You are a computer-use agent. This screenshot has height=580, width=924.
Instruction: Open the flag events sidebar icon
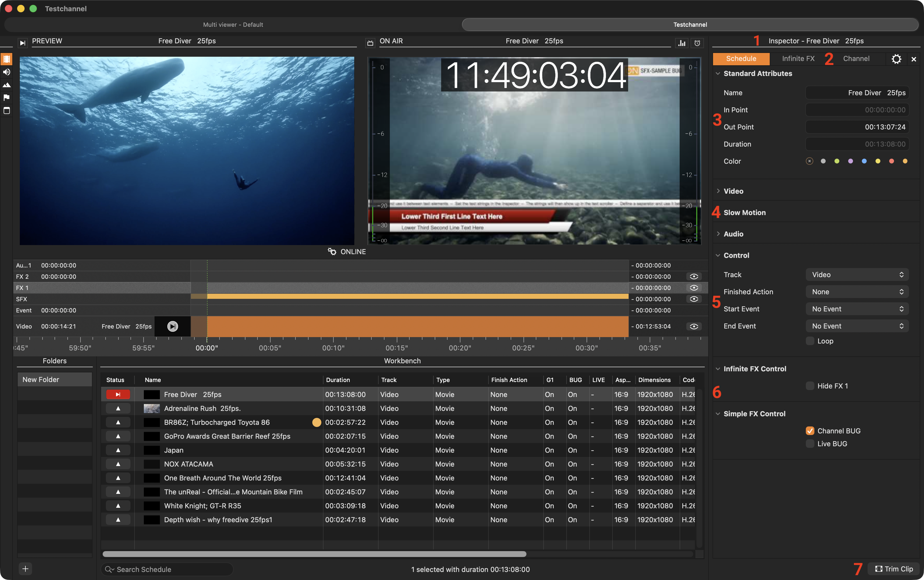coord(6,97)
